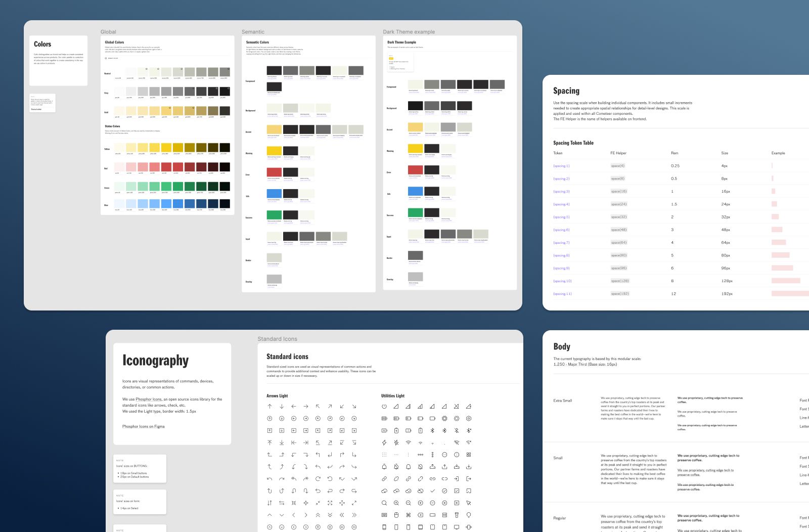Select the first bell icon in Utilities Light
The image size is (809, 532).
[x=384, y=467]
